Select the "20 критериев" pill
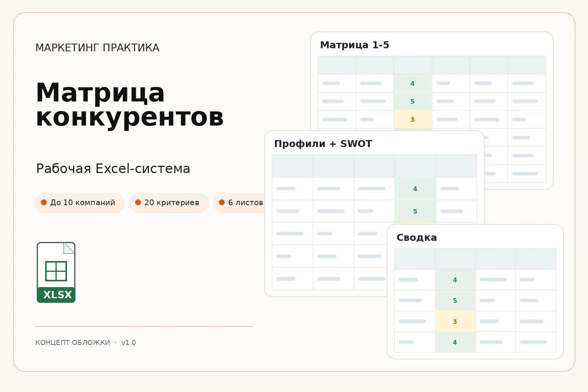This screenshot has width=588, height=392. point(169,203)
